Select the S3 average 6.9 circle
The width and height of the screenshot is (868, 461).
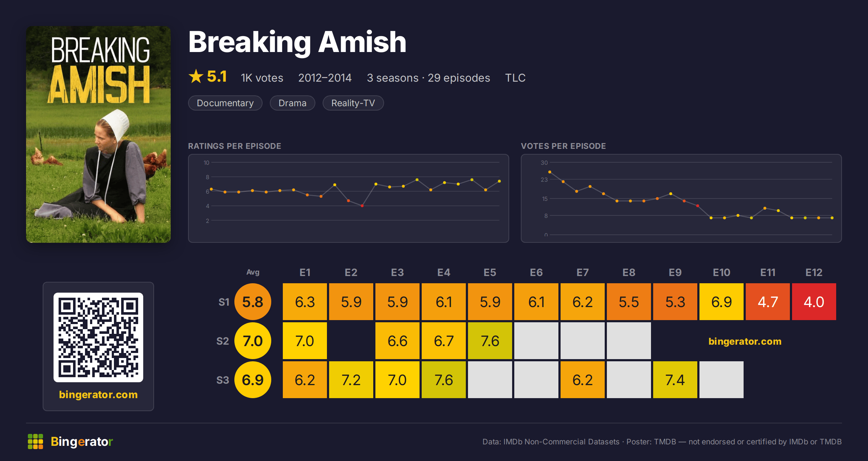pyautogui.click(x=253, y=380)
